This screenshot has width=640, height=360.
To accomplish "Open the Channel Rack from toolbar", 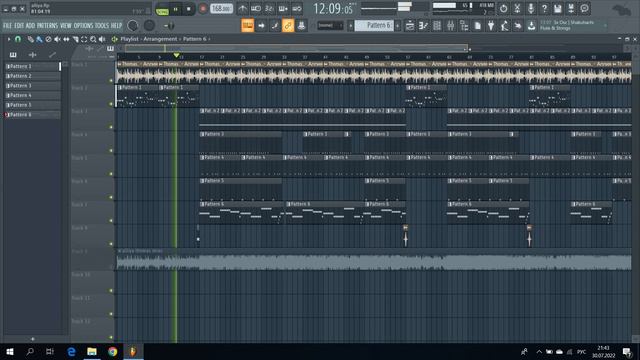I will tap(437, 26).
